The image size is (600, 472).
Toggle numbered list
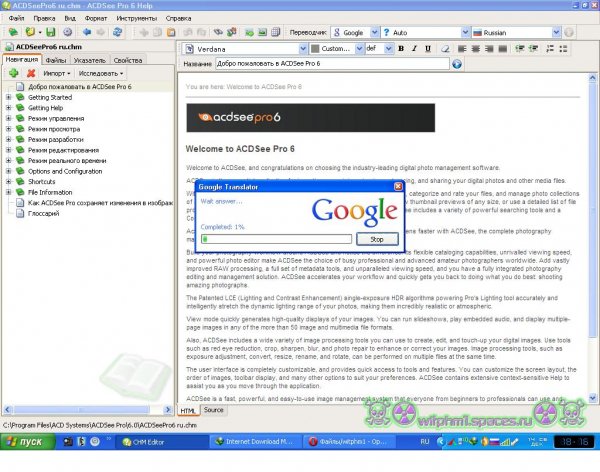pyautogui.click(x=550, y=49)
